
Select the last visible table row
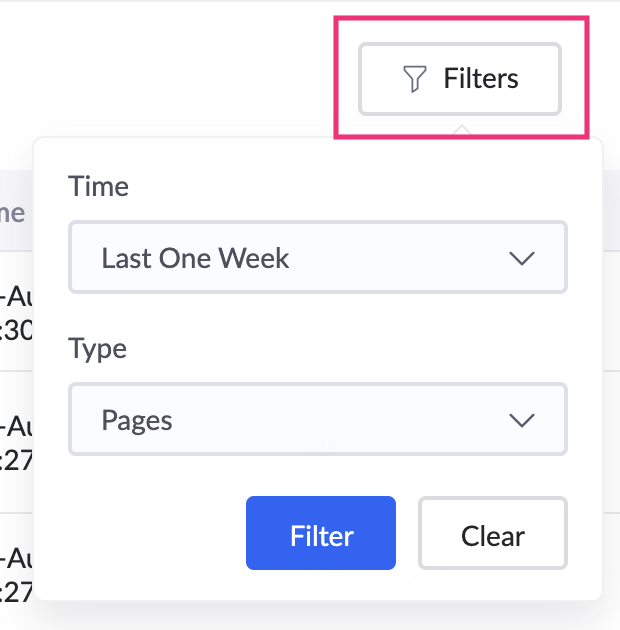16,573
